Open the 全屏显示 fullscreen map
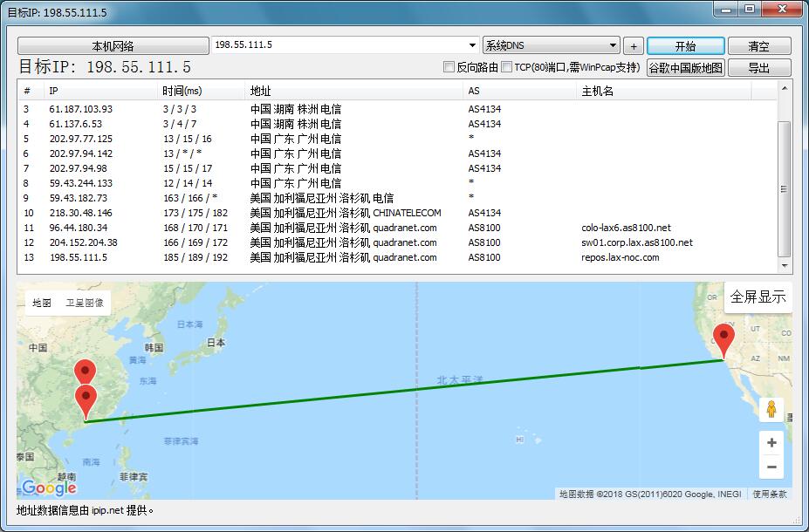This screenshot has width=809, height=532. (x=758, y=297)
